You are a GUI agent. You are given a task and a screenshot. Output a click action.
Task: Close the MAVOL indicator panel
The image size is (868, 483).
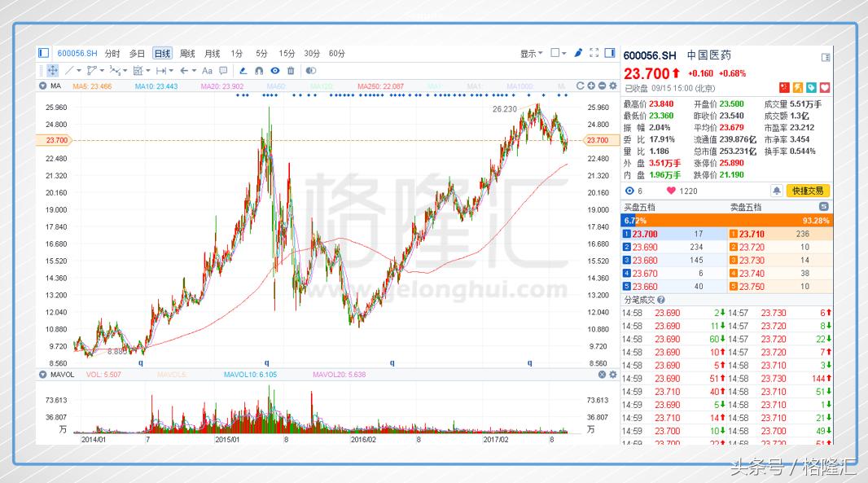[x=602, y=375]
